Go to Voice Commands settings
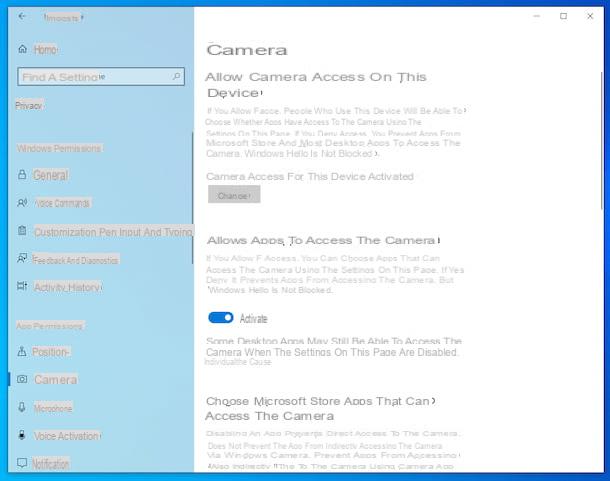This screenshot has width=610, height=481. [x=62, y=203]
